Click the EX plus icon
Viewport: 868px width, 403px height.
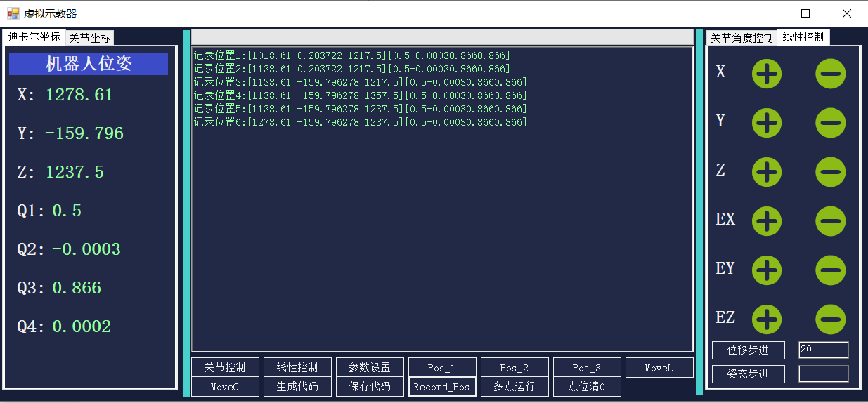767,221
